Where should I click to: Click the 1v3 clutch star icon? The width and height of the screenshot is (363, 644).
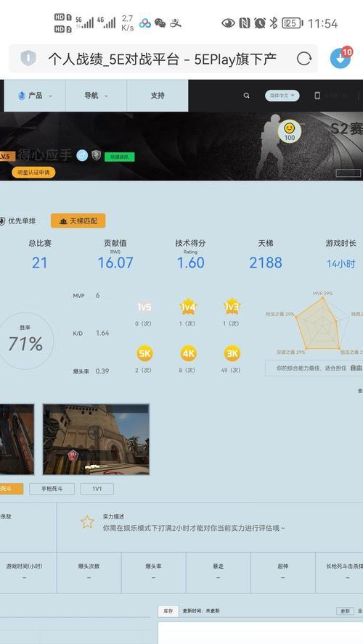(232, 306)
